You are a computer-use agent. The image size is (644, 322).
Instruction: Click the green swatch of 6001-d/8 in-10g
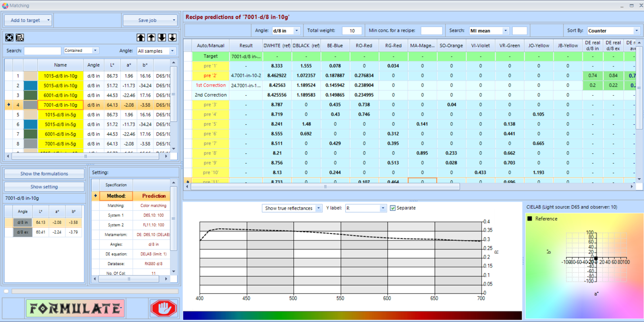pos(31,95)
